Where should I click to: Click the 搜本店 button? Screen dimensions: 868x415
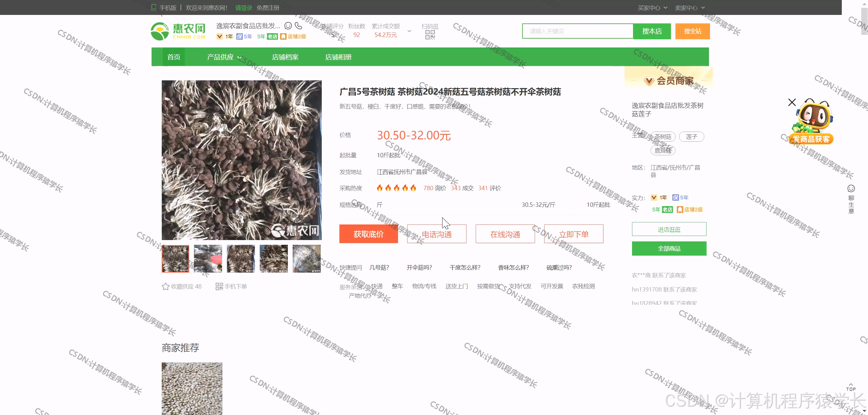coord(652,31)
